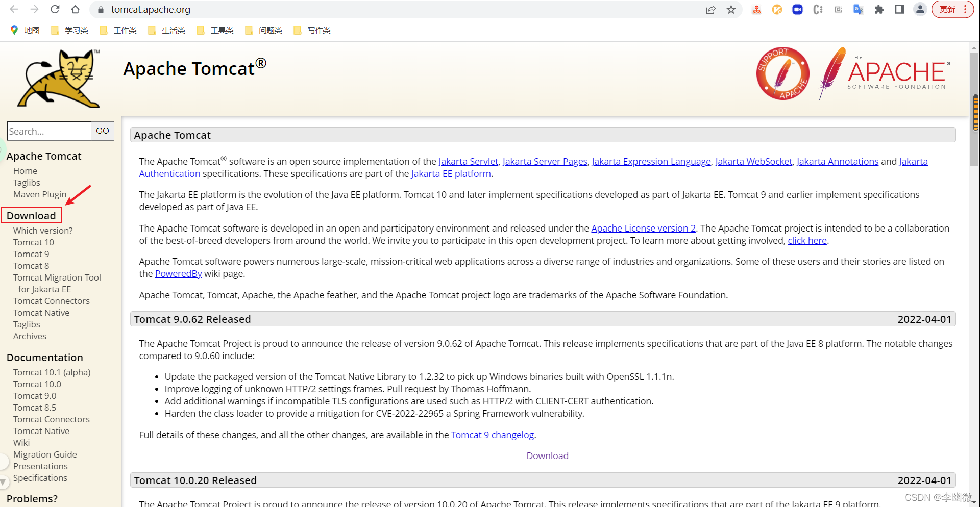Click the scrollbar up arrow
Image resolution: width=980 pixels, height=507 pixels.
974,47
